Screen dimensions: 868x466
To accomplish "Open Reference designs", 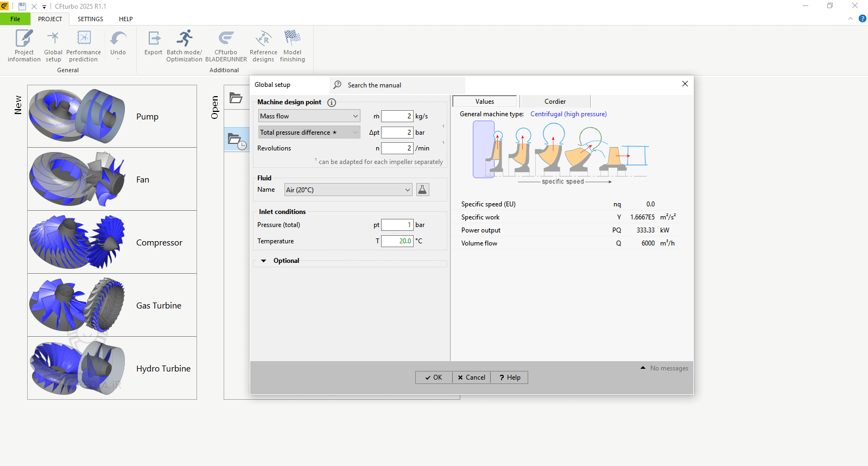I will (263, 46).
